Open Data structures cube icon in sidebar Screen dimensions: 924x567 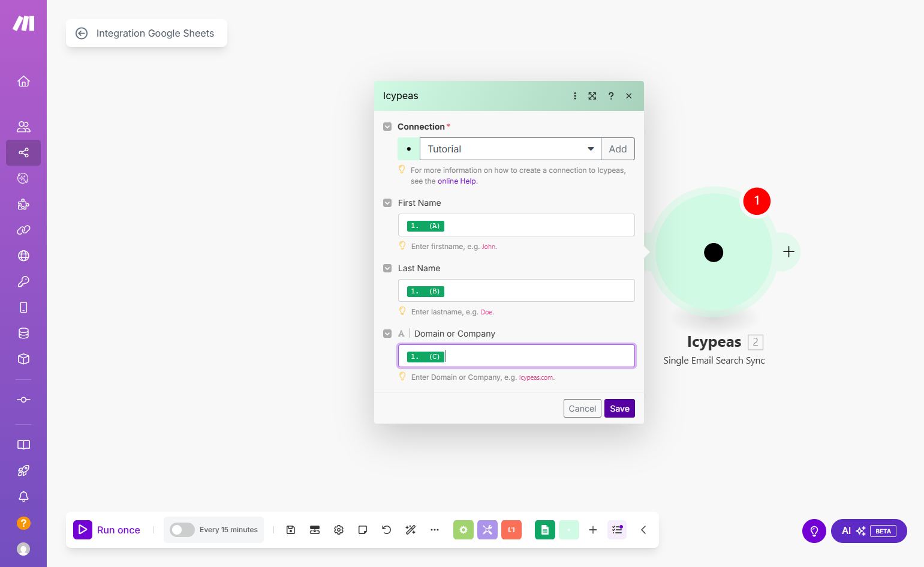click(23, 359)
